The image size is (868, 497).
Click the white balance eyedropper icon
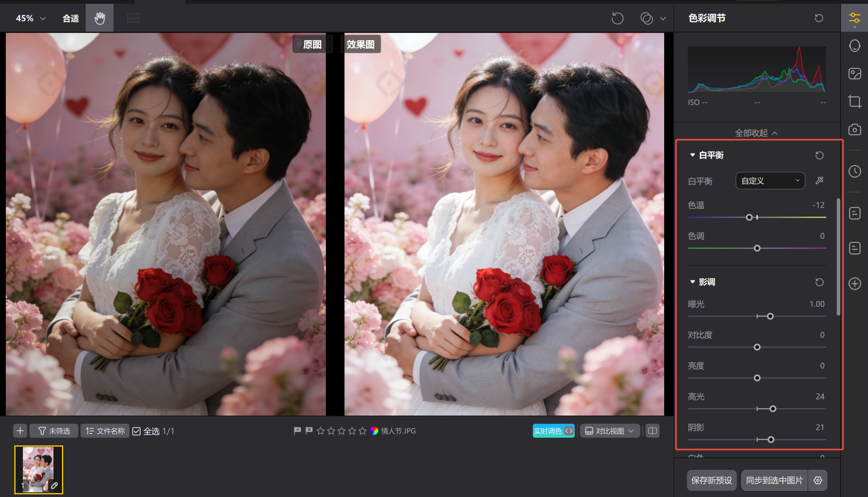point(819,181)
